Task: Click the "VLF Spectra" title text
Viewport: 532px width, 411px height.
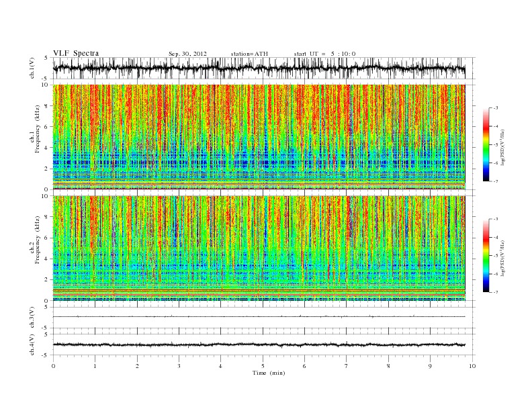Action: (x=76, y=53)
